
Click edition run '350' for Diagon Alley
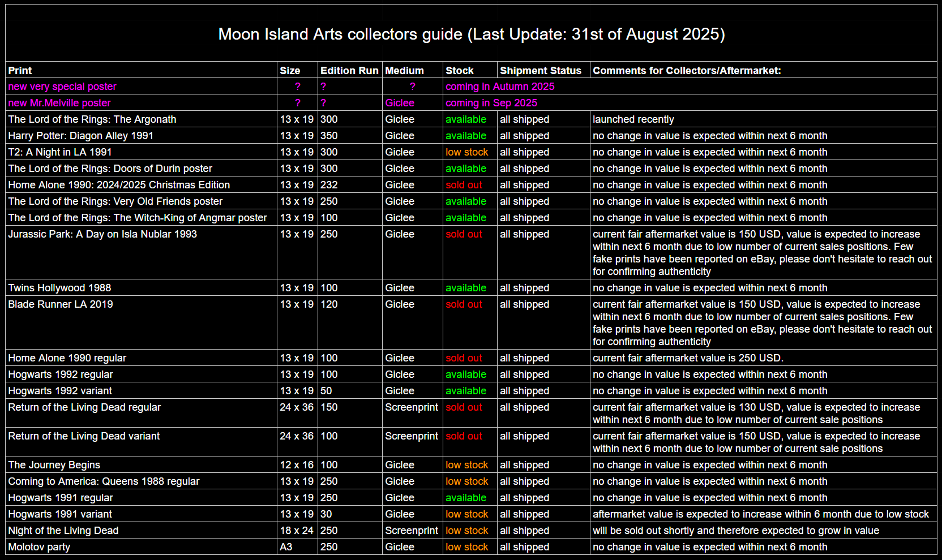pyautogui.click(x=329, y=136)
